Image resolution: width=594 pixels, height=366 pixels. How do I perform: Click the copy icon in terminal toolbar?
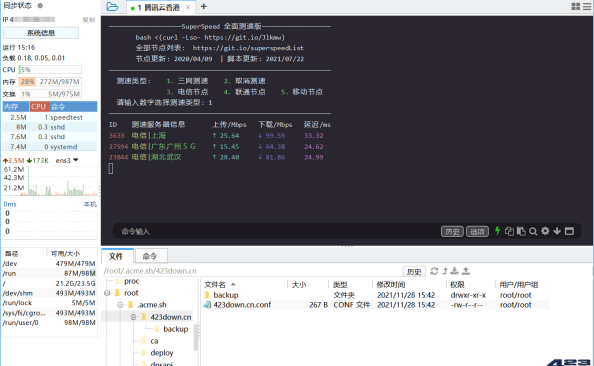(509, 231)
